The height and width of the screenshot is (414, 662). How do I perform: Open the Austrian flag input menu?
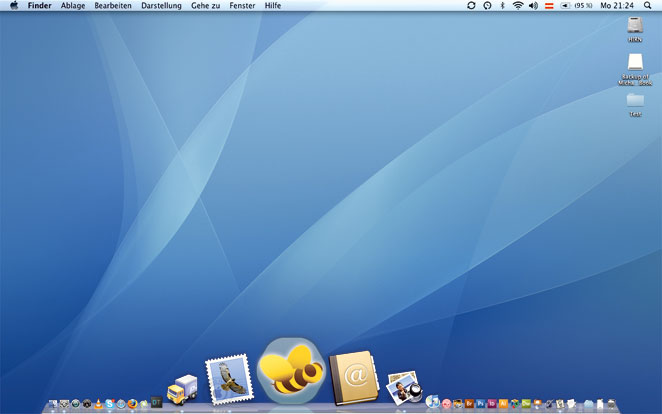(x=549, y=6)
